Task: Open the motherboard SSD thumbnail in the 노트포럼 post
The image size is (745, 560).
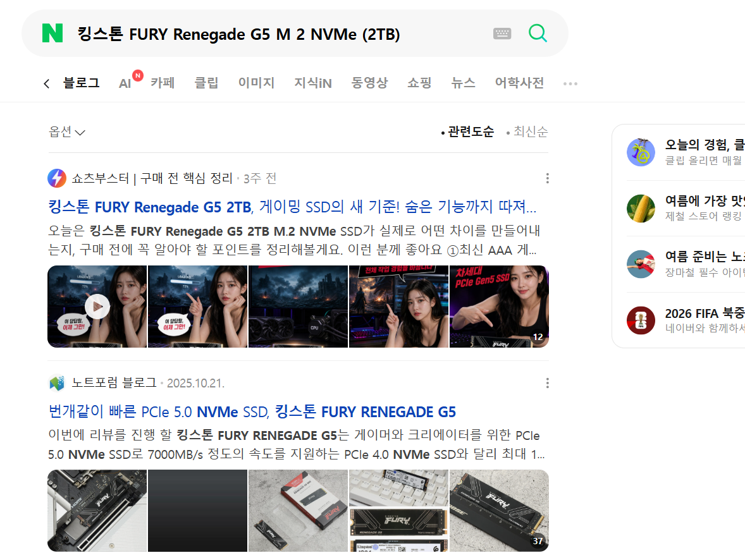Action: 97,511
